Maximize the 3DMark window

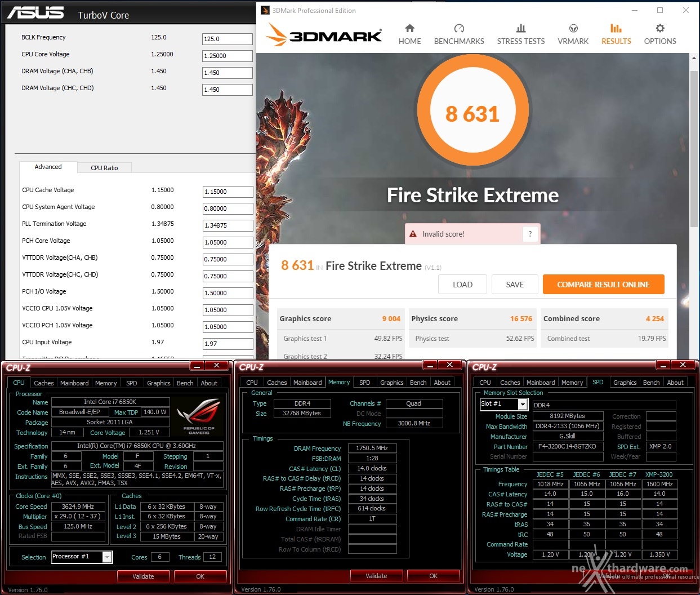tap(660, 10)
